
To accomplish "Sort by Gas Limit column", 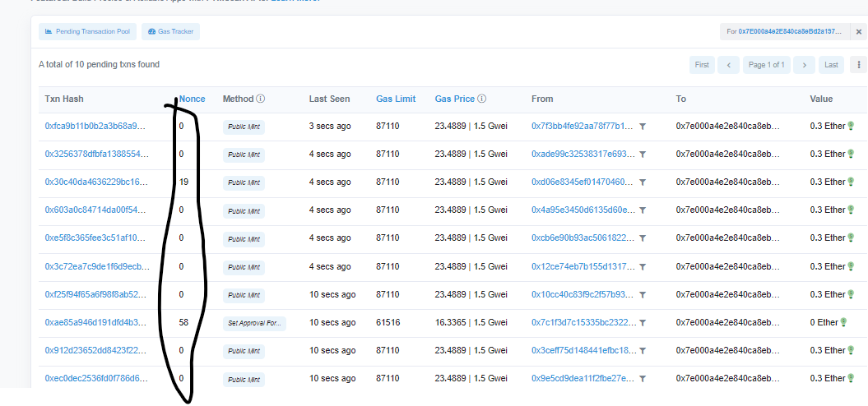I will 396,99.
